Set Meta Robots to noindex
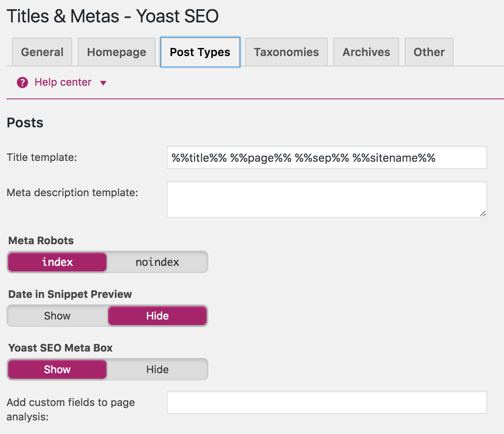The image size is (504, 434). (157, 262)
